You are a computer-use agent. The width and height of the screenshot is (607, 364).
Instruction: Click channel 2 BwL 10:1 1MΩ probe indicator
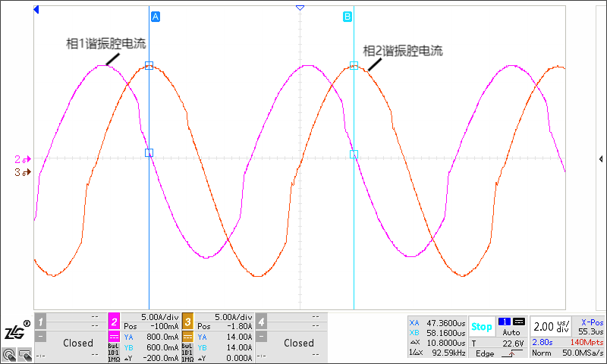(x=113, y=353)
